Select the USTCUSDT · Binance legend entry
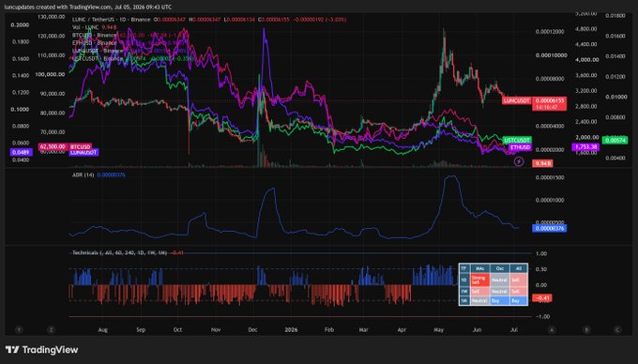This screenshot has width=638, height=364. (x=98, y=58)
